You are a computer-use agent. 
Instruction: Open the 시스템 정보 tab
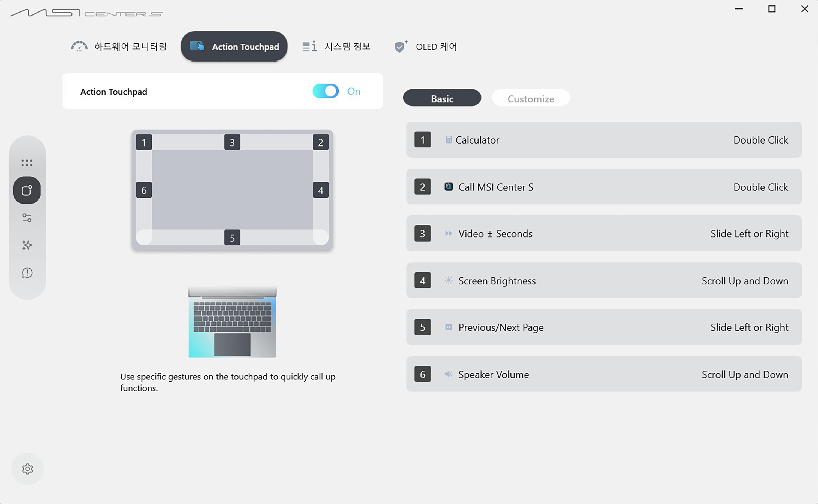pos(337,47)
